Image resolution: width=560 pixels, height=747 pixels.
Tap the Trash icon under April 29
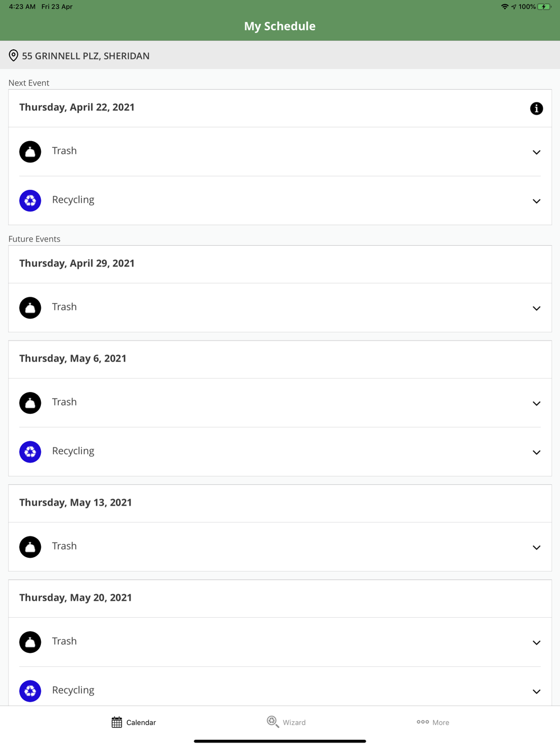coord(30,308)
